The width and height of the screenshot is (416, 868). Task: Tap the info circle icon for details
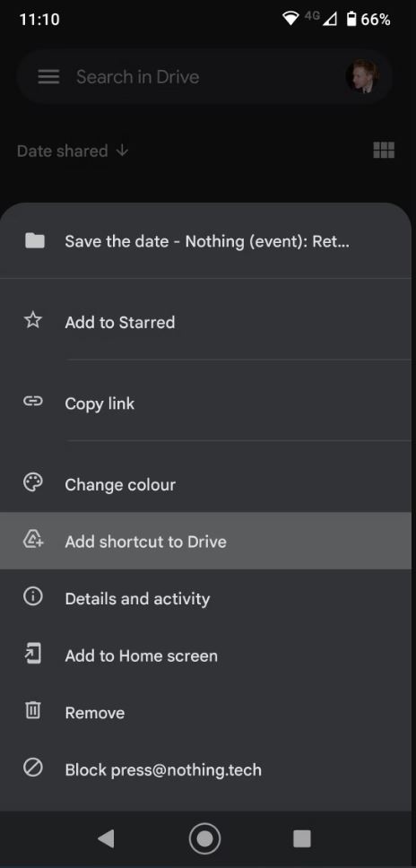[x=33, y=597]
